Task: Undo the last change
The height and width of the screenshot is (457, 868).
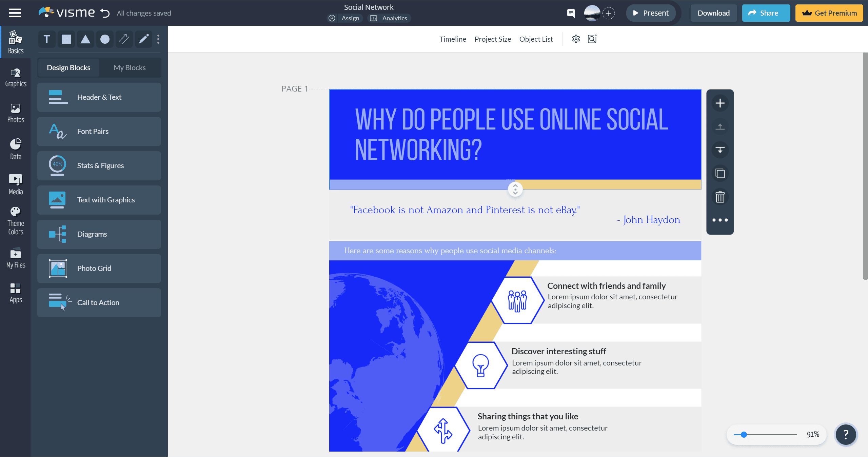Action: [x=105, y=13]
